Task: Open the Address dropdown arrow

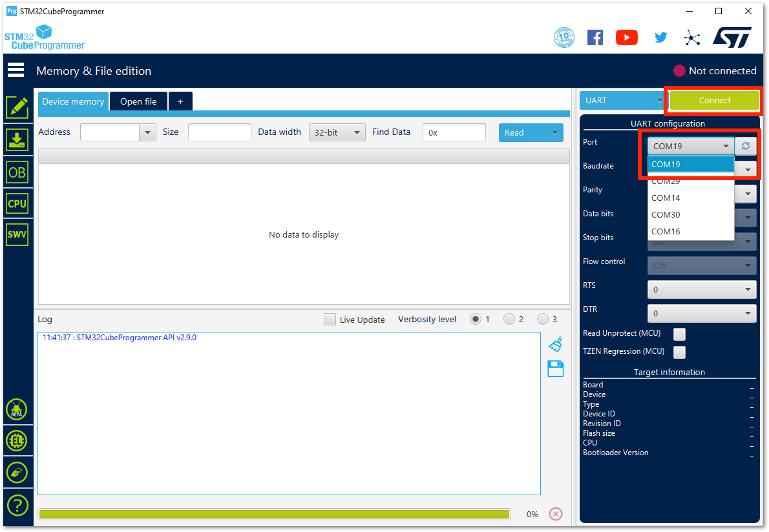Action: pos(147,132)
